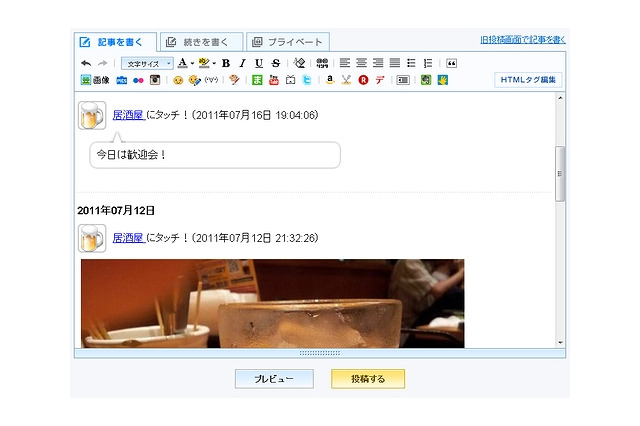Insert an Instagram photo

(155, 80)
